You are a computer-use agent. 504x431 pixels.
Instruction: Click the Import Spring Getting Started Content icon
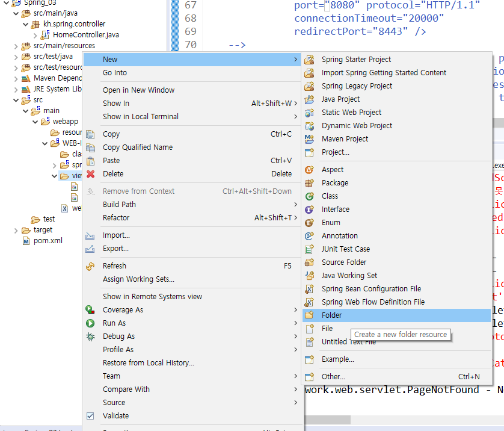coord(309,73)
